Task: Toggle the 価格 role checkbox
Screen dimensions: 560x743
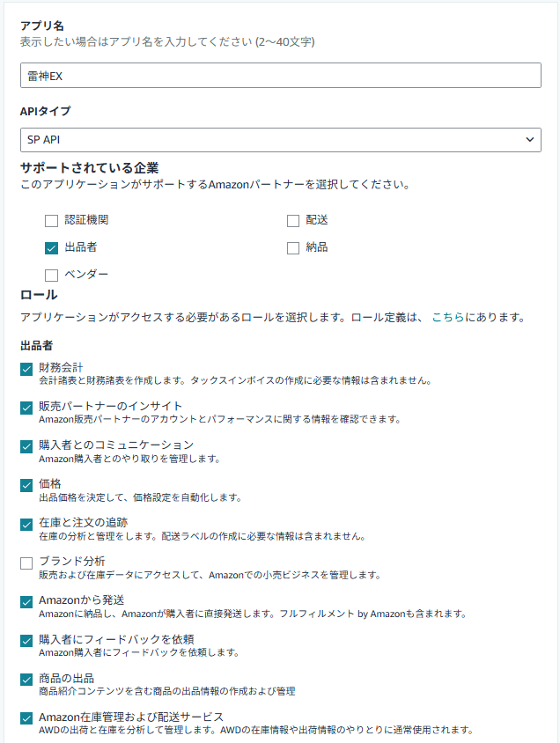Action: pos(26,486)
